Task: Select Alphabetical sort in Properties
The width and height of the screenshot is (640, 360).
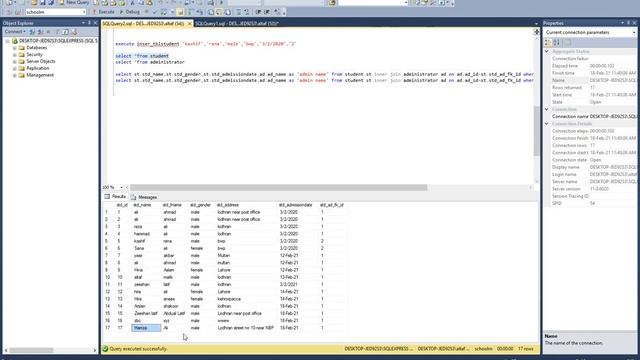Action: coord(557,42)
